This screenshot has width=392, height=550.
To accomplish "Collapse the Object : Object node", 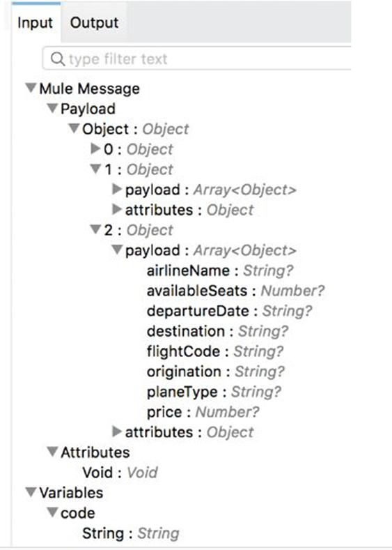I will (x=74, y=128).
